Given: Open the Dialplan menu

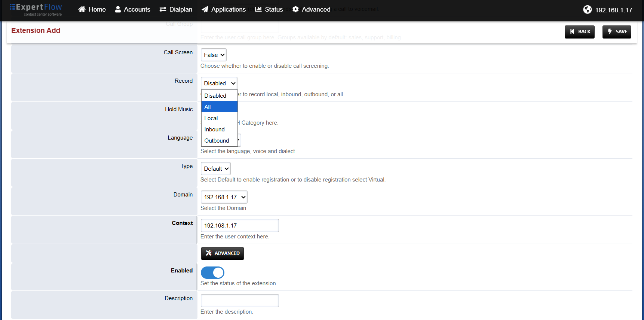Looking at the screenshot, I should 176,9.
